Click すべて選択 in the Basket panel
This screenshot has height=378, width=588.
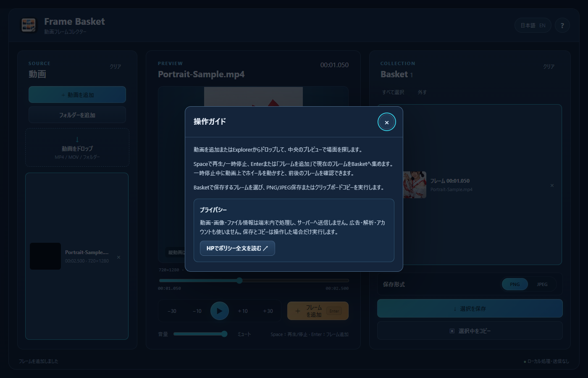pyautogui.click(x=393, y=92)
